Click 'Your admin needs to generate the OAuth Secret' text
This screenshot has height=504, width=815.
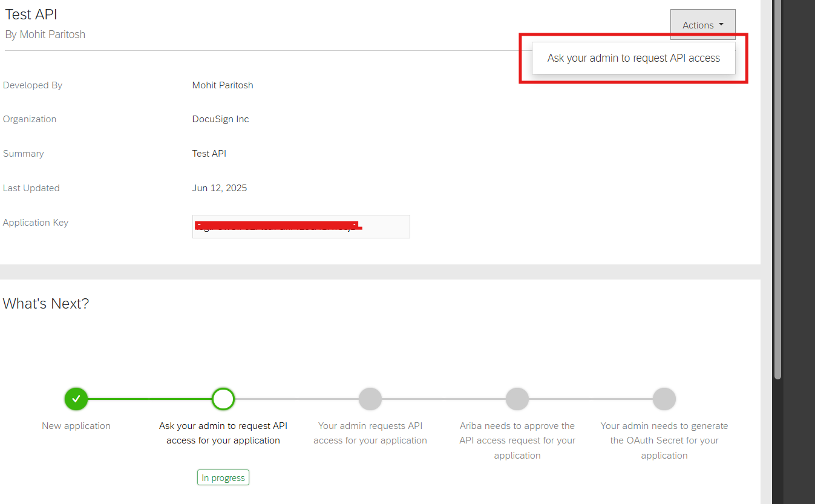664,440
